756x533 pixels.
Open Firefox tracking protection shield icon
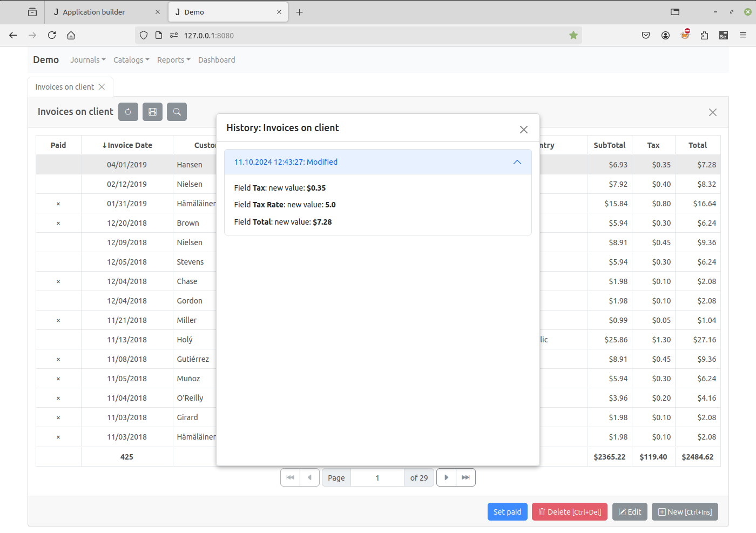tap(143, 35)
